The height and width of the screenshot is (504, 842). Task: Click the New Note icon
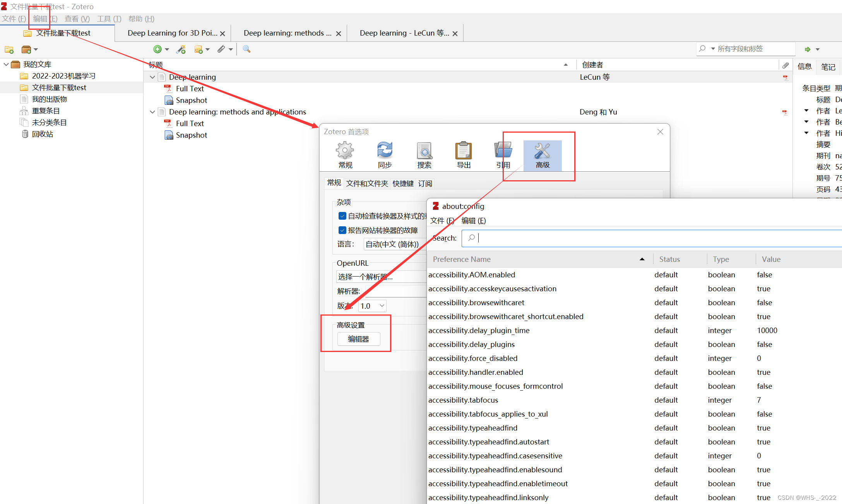[199, 49]
